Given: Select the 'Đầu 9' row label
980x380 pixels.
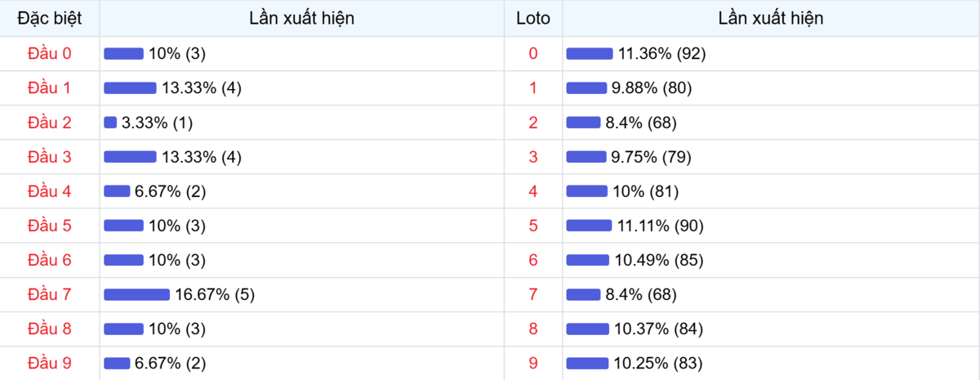Looking at the screenshot, I should 49,363.
